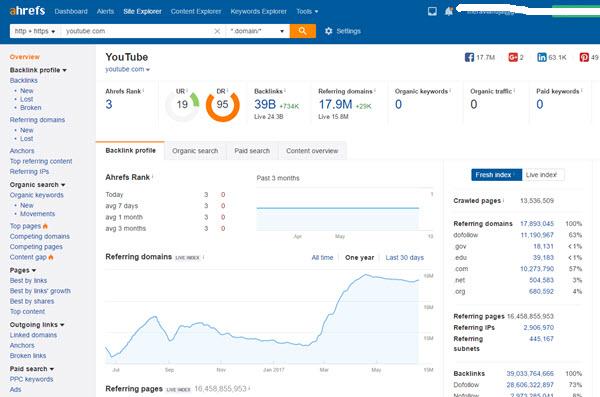The image size is (600, 397).
Task: Open Broken under Backlinks in the sidebar
Action: [x=31, y=108]
